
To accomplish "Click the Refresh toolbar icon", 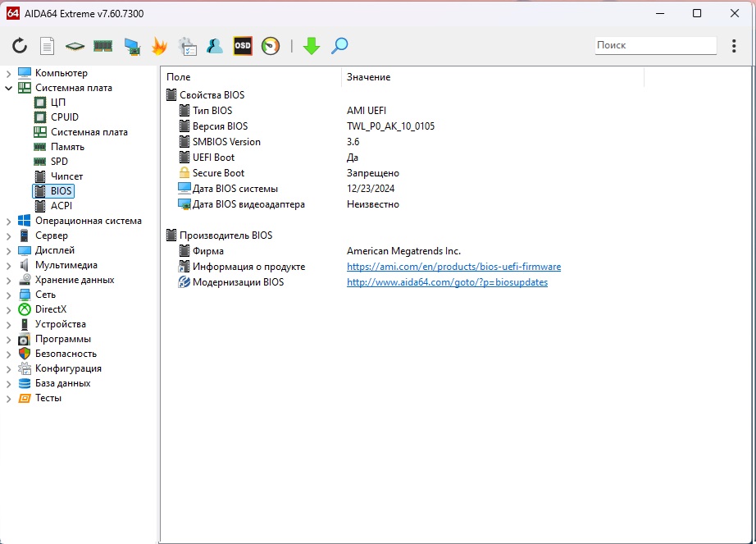I will [x=20, y=46].
